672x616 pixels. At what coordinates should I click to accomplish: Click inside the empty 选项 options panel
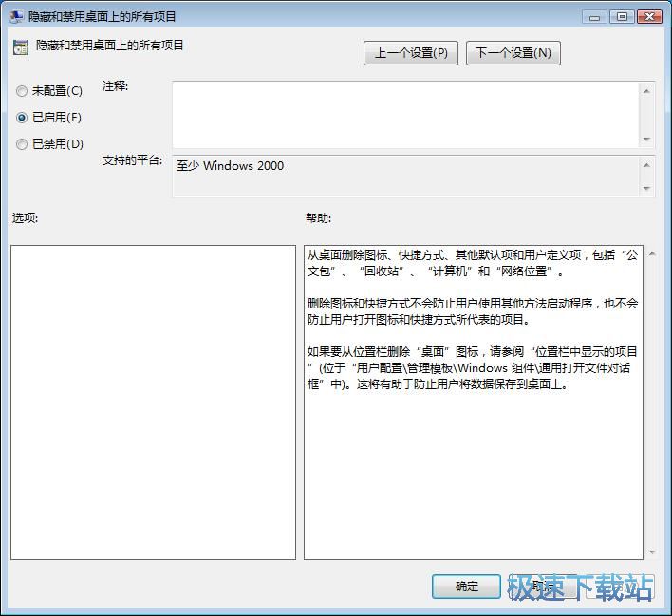[x=153, y=402]
